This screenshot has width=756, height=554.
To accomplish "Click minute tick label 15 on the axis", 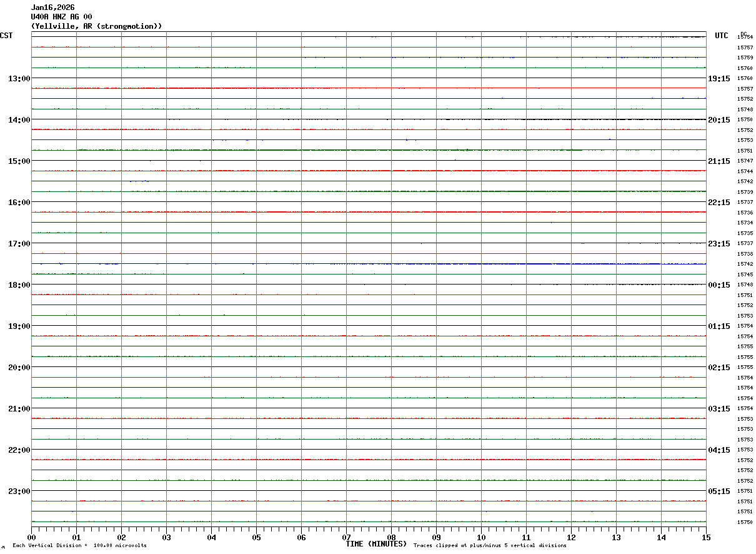I will pos(706,537).
